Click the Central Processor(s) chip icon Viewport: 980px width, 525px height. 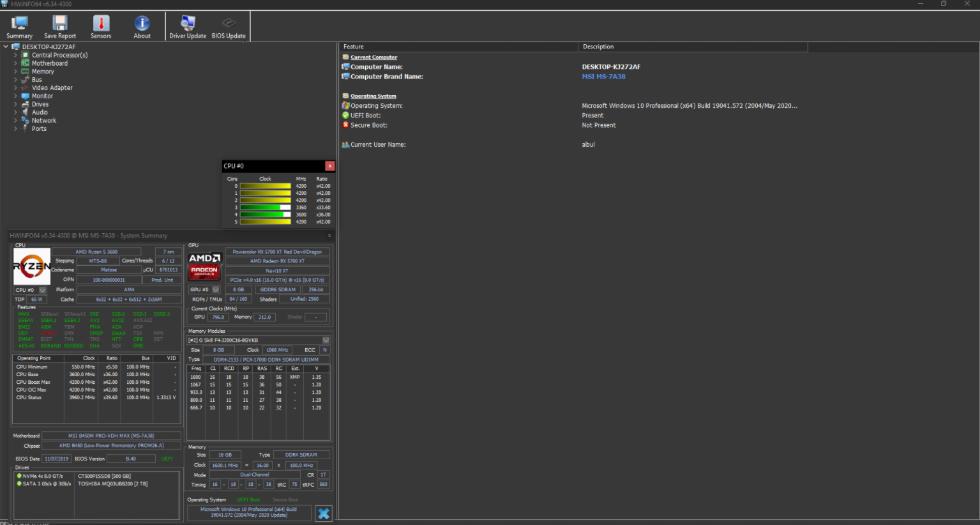tap(26, 55)
